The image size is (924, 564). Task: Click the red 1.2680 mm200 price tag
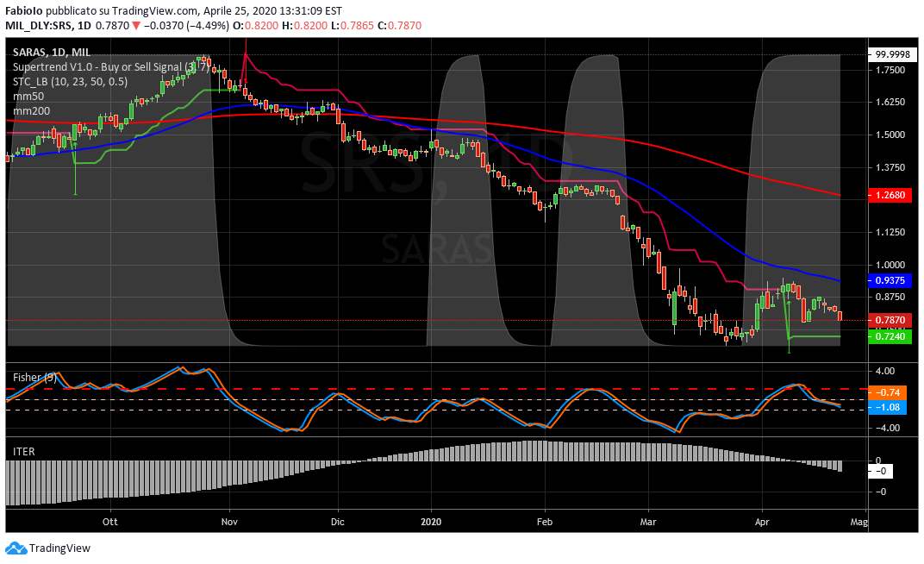[x=889, y=195]
